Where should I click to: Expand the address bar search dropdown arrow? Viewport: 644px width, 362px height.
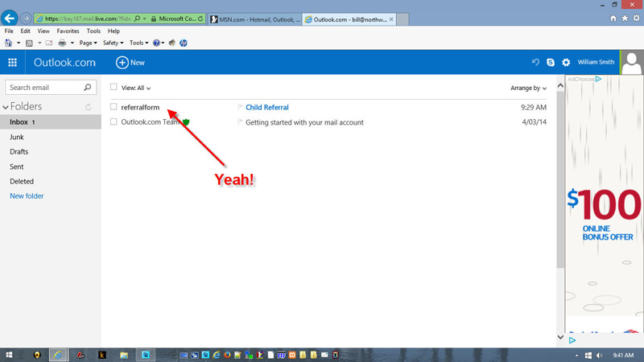pyautogui.click(x=144, y=19)
